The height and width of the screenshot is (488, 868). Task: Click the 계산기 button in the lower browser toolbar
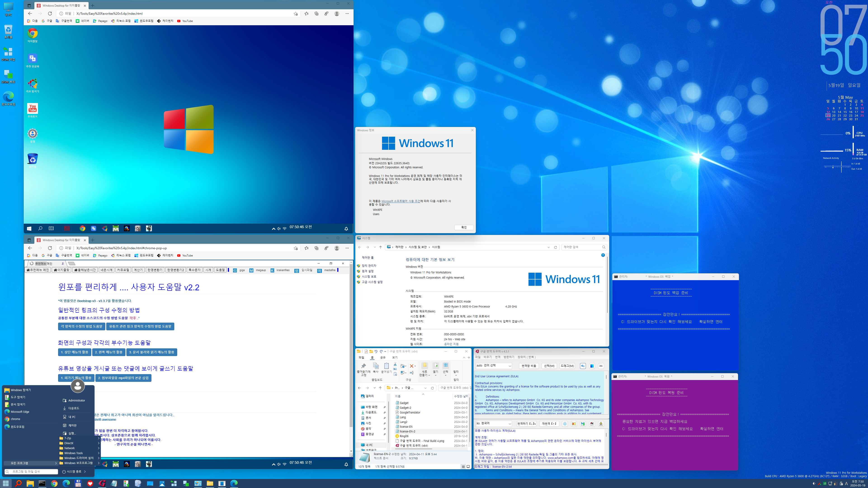[x=138, y=270]
